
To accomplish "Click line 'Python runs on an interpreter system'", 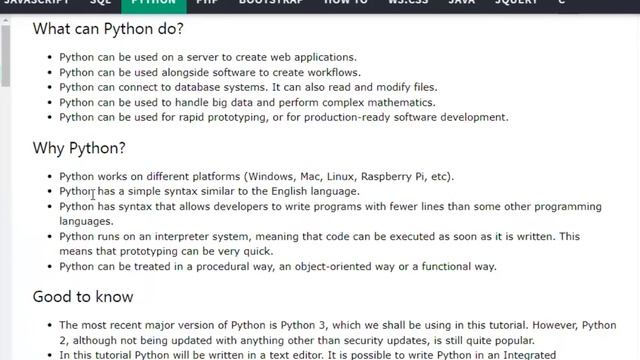I will (x=320, y=244).
